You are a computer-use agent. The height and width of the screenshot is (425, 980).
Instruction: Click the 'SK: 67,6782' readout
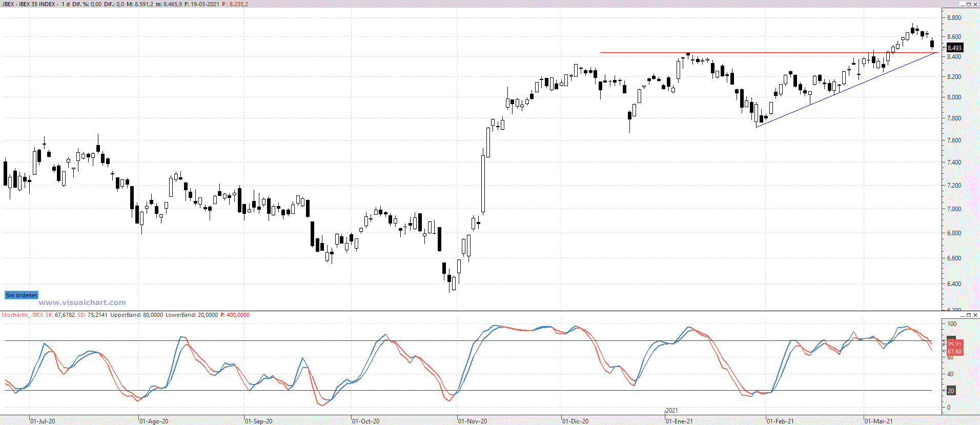click(x=60, y=315)
